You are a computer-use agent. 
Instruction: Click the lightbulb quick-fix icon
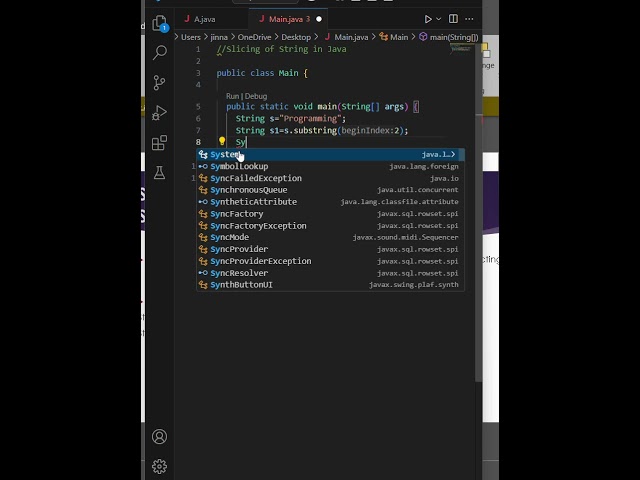222,141
